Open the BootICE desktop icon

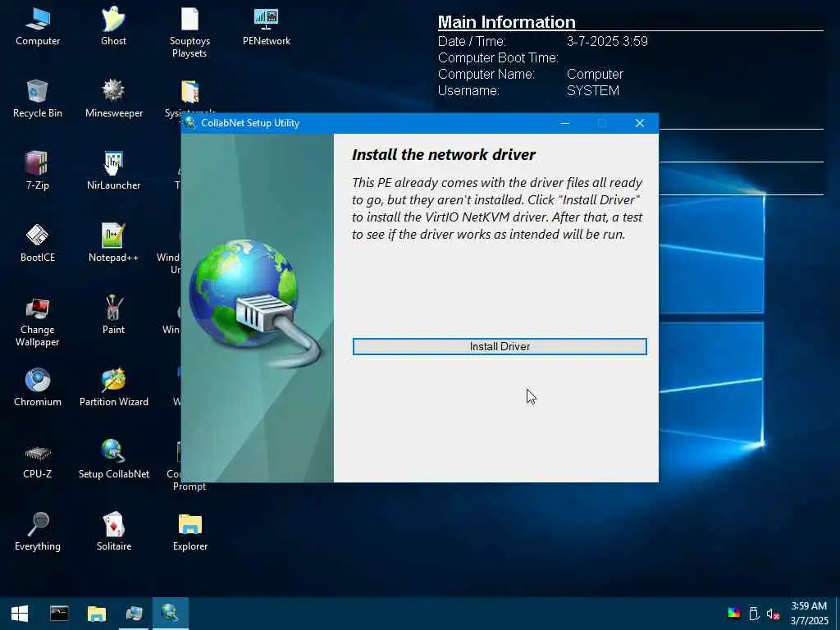(x=38, y=244)
